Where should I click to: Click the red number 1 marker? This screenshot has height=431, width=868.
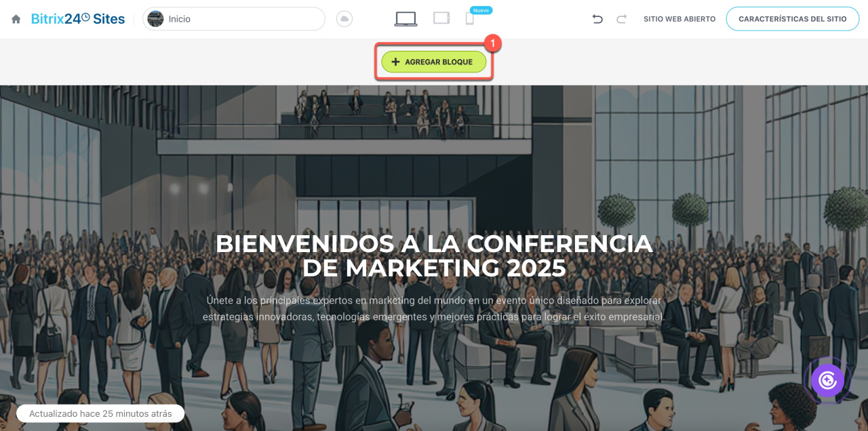494,43
